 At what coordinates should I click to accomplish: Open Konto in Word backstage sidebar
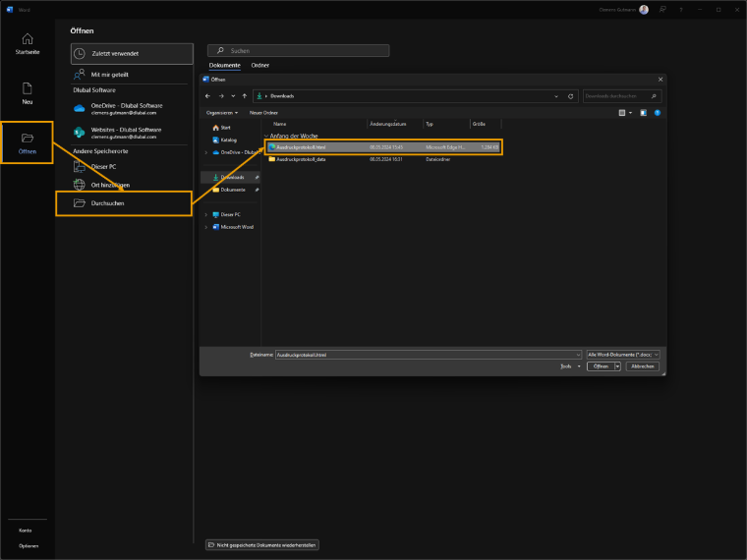[x=26, y=530]
